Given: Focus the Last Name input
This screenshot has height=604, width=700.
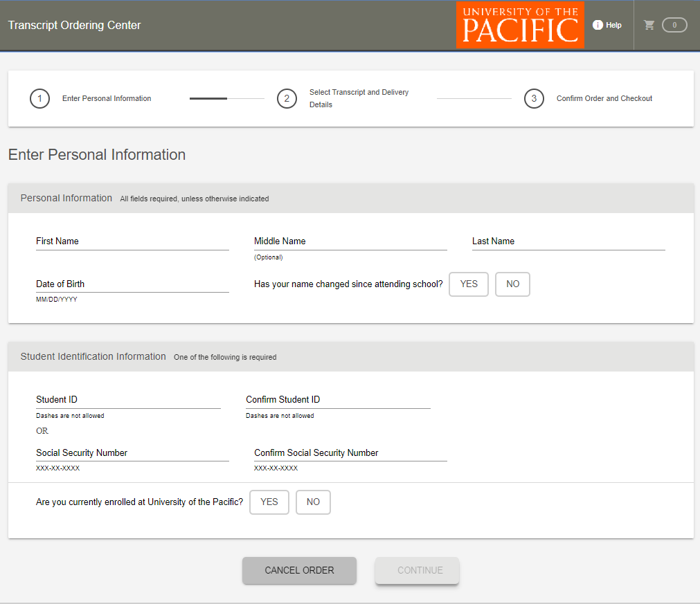Looking at the screenshot, I should coord(568,241).
